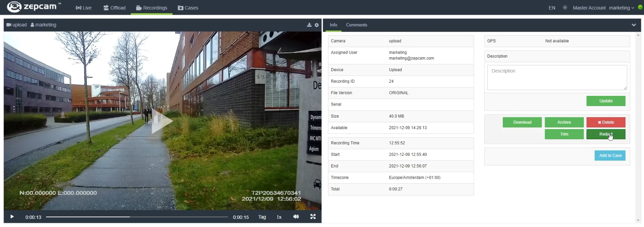Select the size value 40.0 MB
Viewport: 644px width, 227px height.
pyautogui.click(x=396, y=116)
